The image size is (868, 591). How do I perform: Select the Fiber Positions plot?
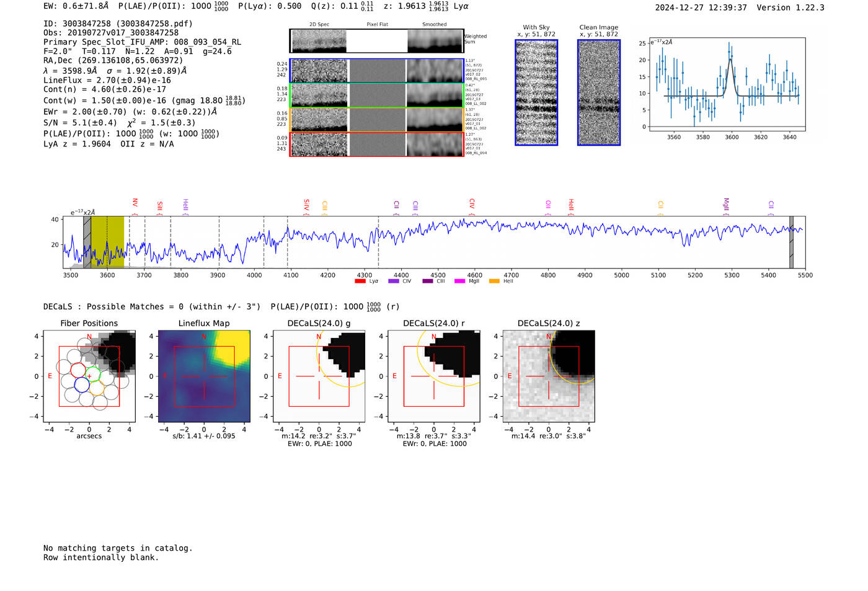[x=89, y=376]
